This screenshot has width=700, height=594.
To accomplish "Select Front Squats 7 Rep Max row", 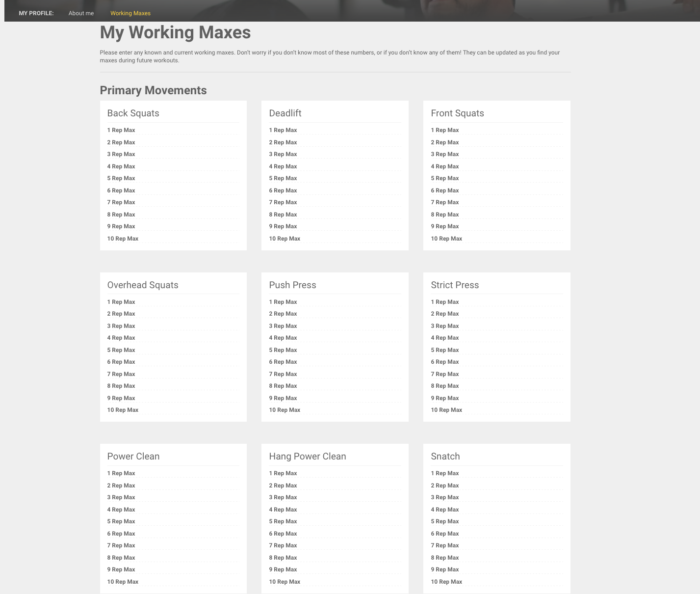I will coord(497,202).
